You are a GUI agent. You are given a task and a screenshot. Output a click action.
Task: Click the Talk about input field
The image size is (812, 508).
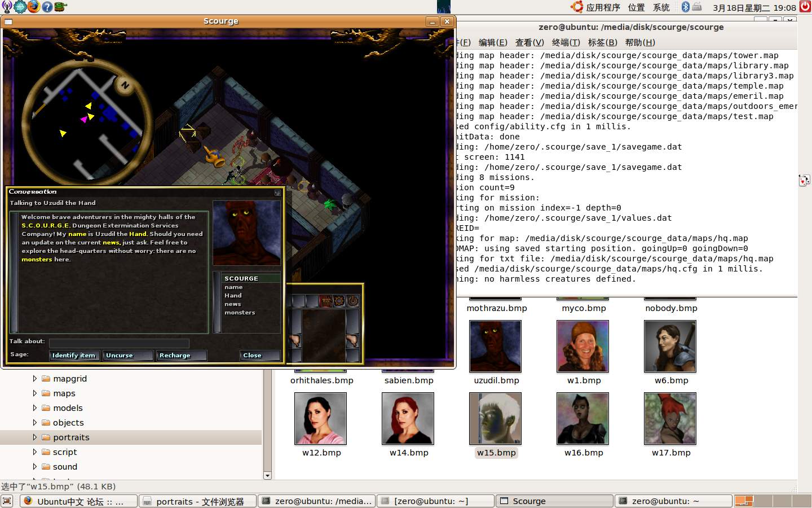click(x=119, y=343)
